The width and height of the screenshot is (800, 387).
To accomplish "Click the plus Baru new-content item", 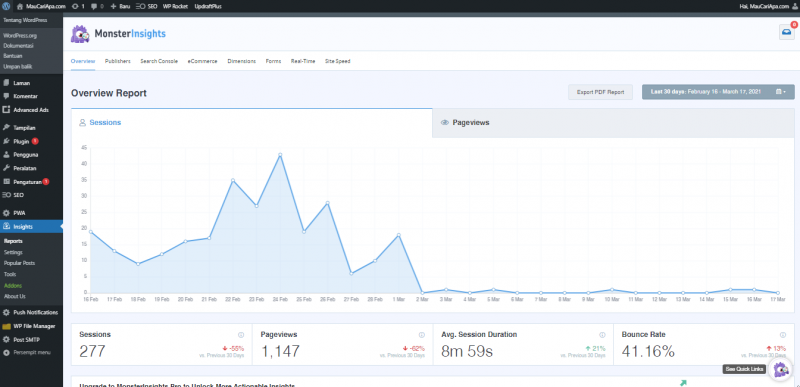I will [x=120, y=6].
